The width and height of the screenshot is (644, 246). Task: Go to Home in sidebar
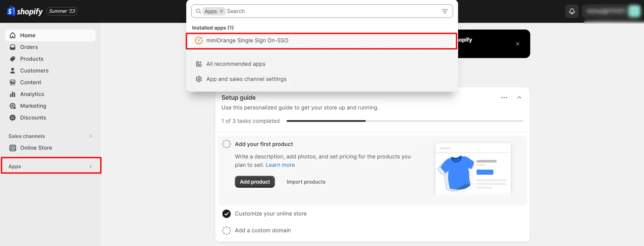50,35
